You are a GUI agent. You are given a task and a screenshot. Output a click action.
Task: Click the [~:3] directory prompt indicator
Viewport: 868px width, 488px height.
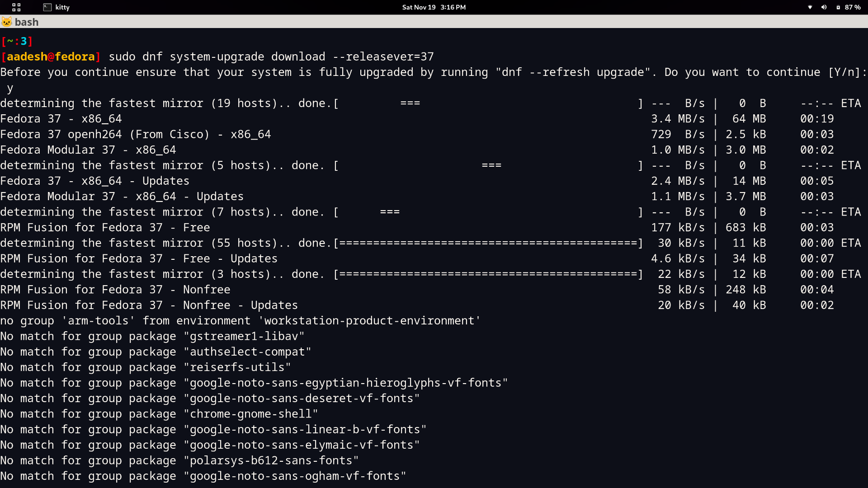[17, 41]
